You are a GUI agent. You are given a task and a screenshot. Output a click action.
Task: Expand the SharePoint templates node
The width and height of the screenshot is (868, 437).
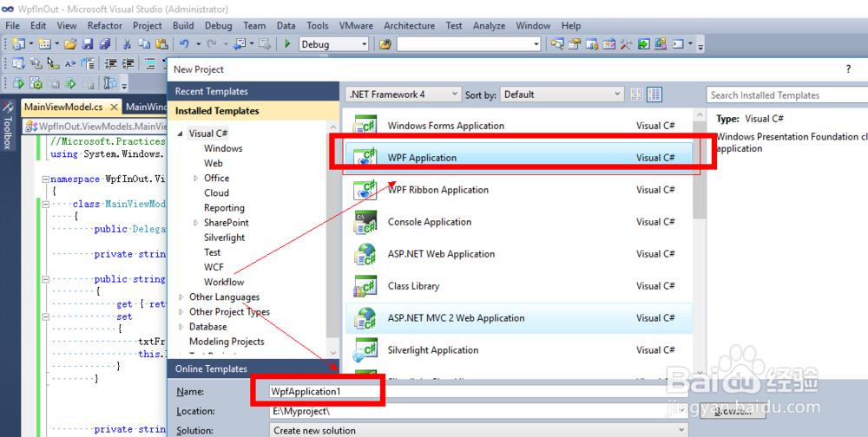[x=196, y=223]
